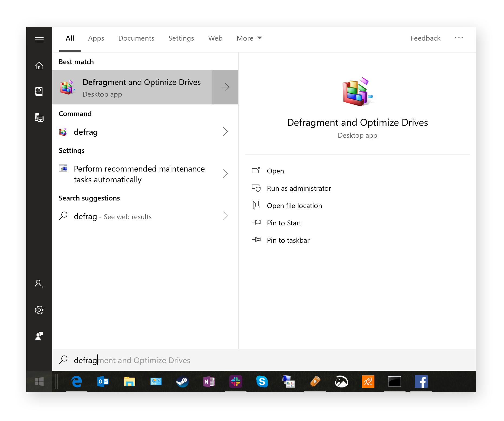
Task: Open the orange pill-shaped app in the taskbar
Action: (315, 381)
